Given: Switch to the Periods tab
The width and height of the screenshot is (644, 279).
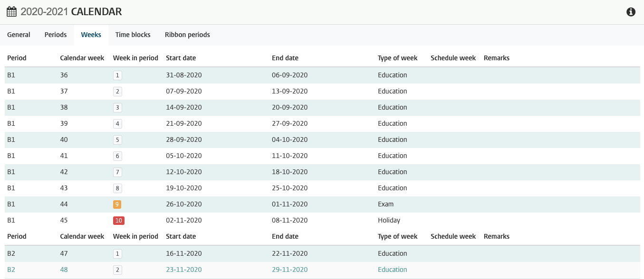Looking at the screenshot, I should pos(56,35).
